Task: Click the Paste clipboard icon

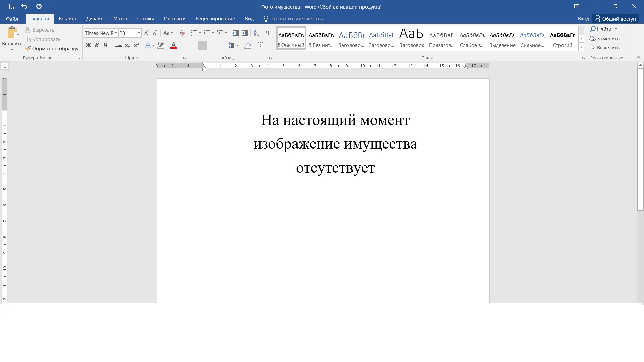Action: pos(12,33)
